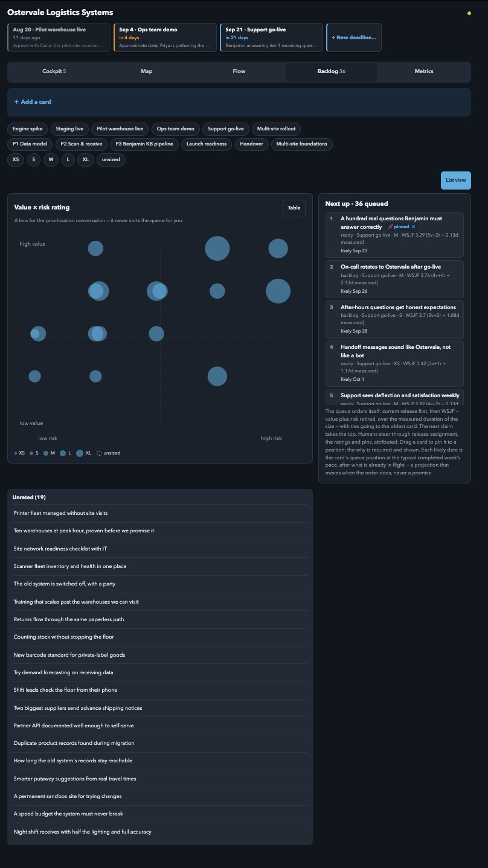Image resolution: width=488 pixels, height=868 pixels.
Task: Filter by Launch readiness chip
Action: tap(207, 144)
